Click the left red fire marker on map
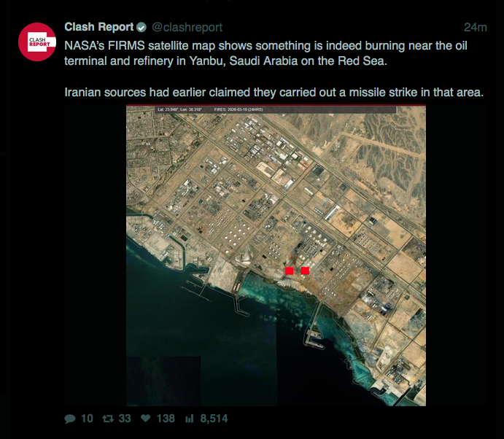 click(x=290, y=271)
